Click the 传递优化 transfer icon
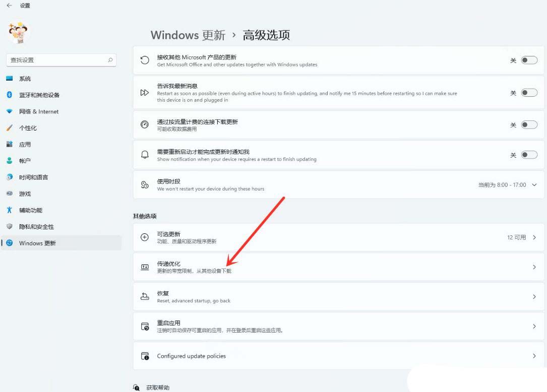The image size is (547, 392). tap(145, 267)
